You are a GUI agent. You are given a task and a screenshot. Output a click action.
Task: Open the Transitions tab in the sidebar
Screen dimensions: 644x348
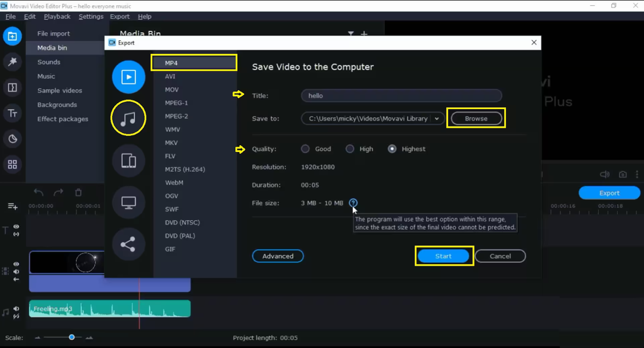tap(12, 88)
